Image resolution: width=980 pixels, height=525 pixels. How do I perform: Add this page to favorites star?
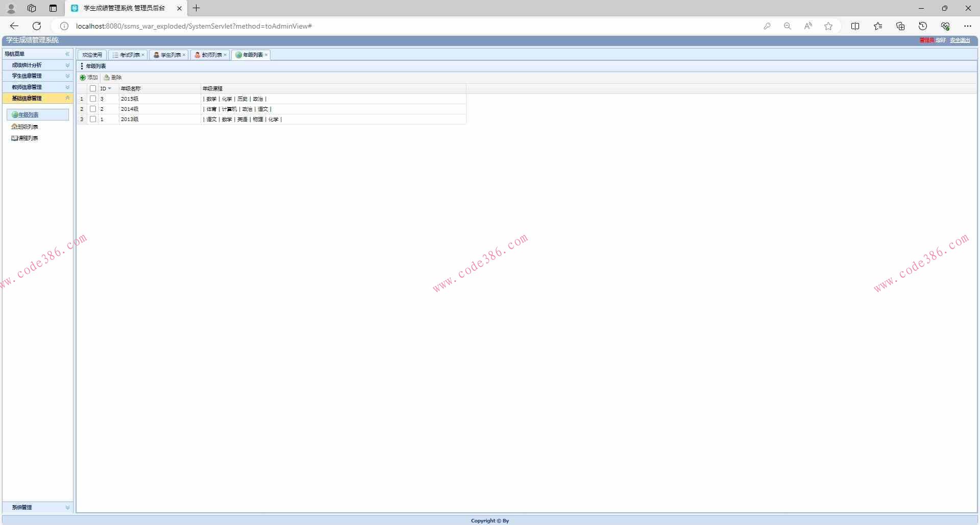point(828,26)
